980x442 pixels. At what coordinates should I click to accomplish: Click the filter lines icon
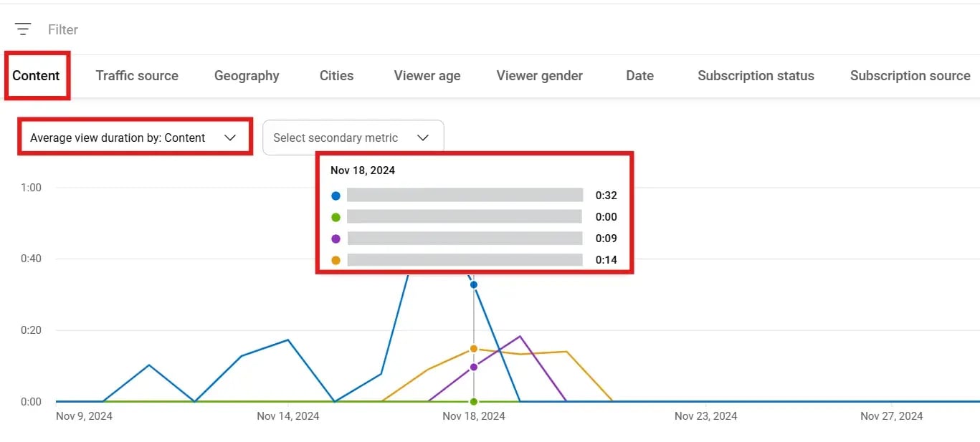[23, 29]
